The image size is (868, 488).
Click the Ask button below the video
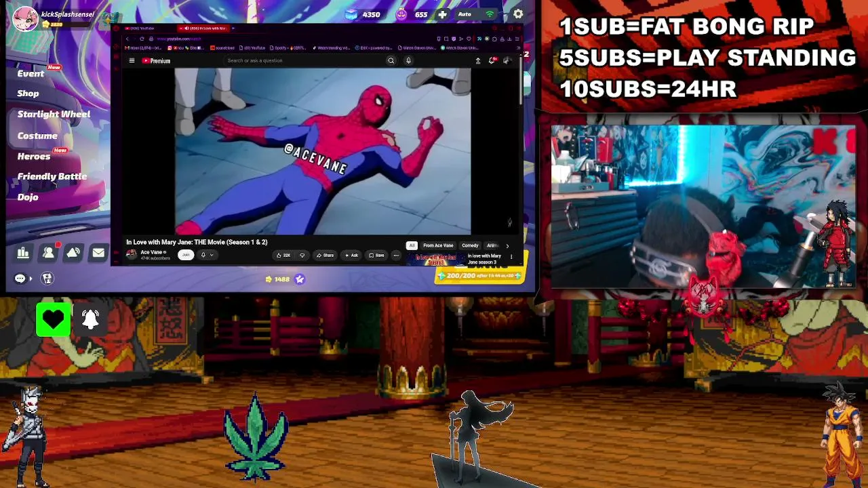point(351,256)
